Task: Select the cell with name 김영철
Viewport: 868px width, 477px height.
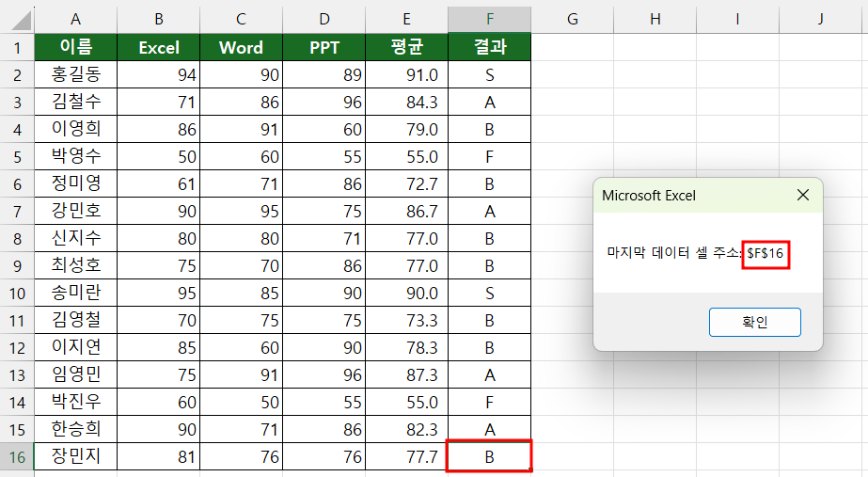Action: (76, 320)
